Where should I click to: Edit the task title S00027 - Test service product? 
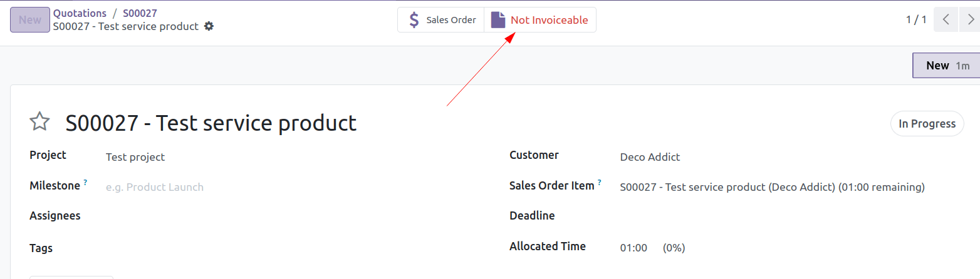point(211,123)
